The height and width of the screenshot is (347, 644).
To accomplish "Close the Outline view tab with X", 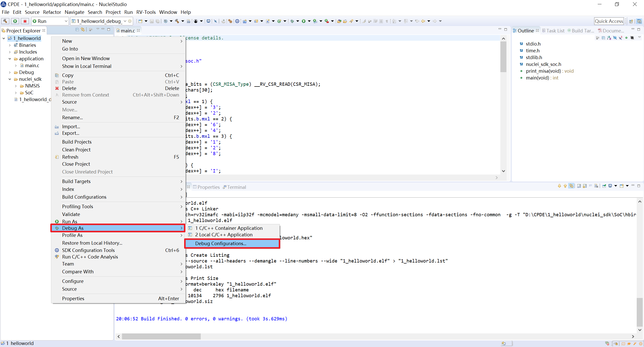I will pos(537,30).
